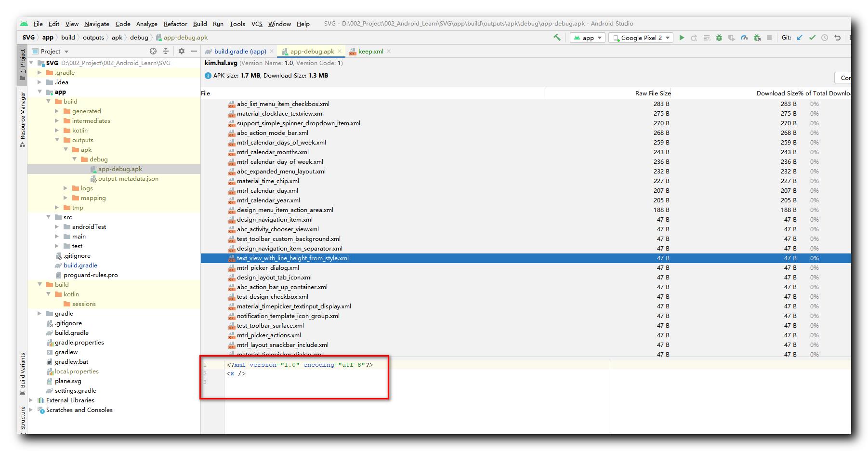Select material_time_chip.xml row
This screenshot has height=451, width=868.
[526, 181]
